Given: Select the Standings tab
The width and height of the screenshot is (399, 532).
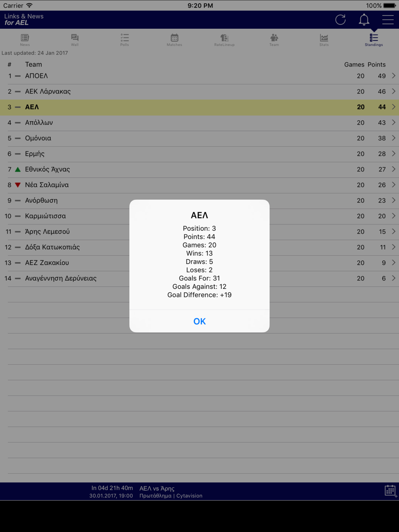Looking at the screenshot, I should point(374,40).
